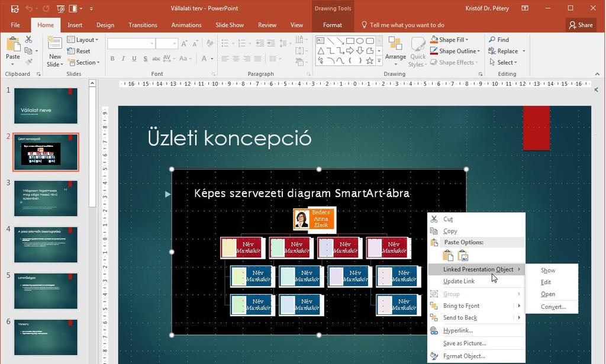Choose Convert... in the submenu
This screenshot has width=606, height=364.
click(552, 307)
